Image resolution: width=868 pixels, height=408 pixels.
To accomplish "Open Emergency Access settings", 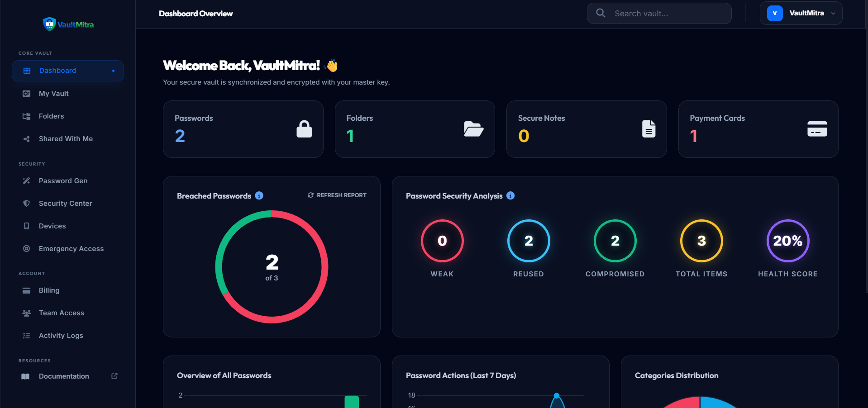I will (68, 249).
